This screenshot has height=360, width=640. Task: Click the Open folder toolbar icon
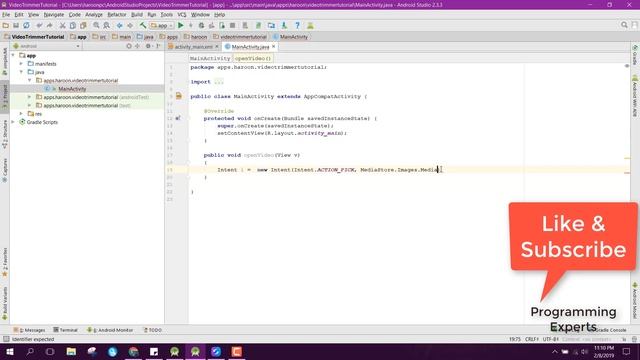[x=6, y=25]
